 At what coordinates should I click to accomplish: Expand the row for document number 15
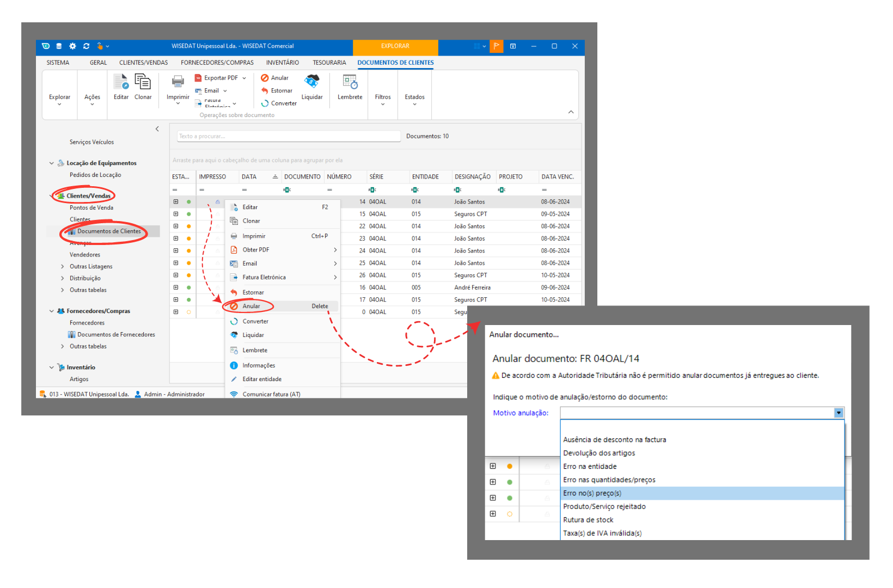coord(176,214)
